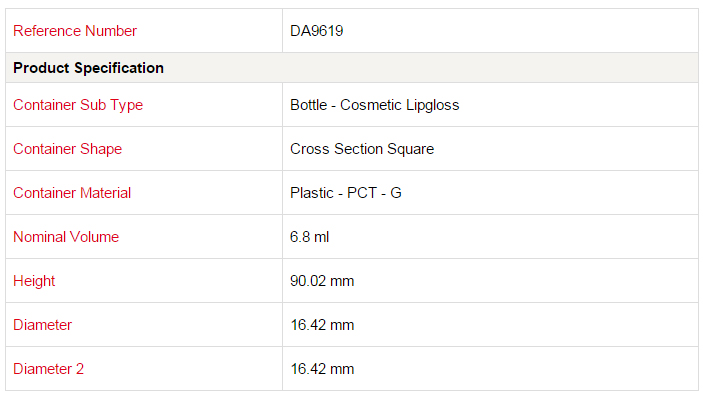703x400 pixels.
Task: Select the DA9619 reference value
Action: (x=317, y=31)
